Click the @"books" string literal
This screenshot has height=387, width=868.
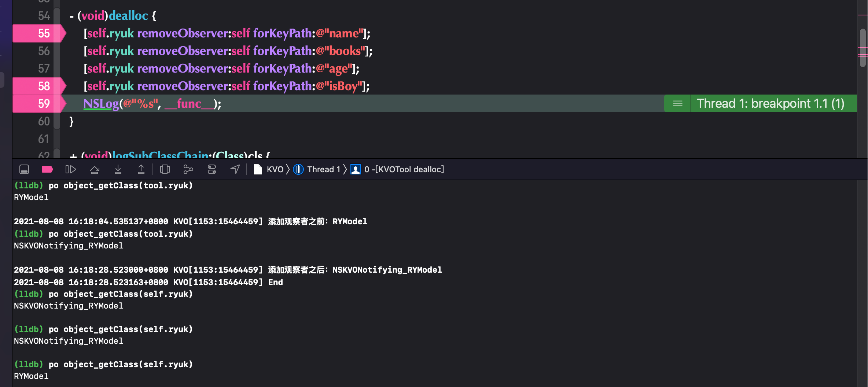(341, 51)
